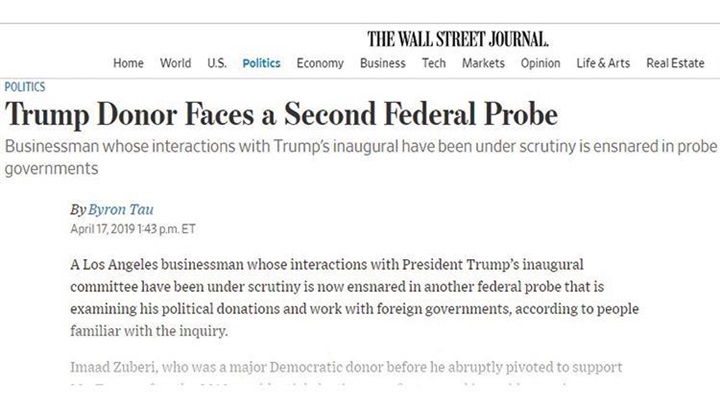Image resolution: width=720 pixels, height=408 pixels.
Task: Click the article timestamp April 17, 2019
Action: tap(133, 229)
